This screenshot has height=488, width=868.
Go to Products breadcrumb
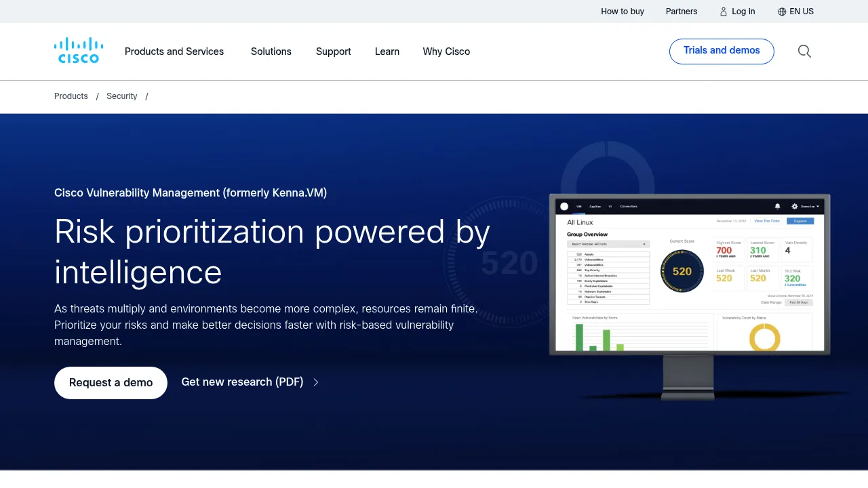click(71, 96)
